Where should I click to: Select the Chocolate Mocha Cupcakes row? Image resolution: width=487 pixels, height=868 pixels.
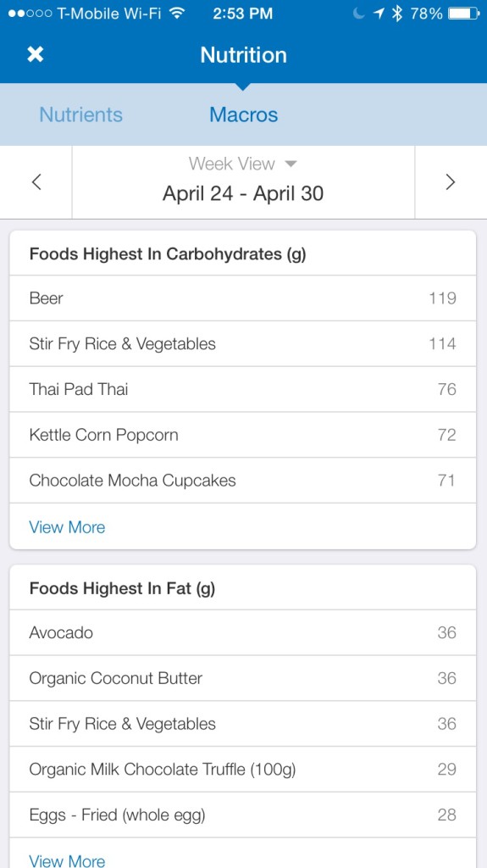tap(243, 481)
